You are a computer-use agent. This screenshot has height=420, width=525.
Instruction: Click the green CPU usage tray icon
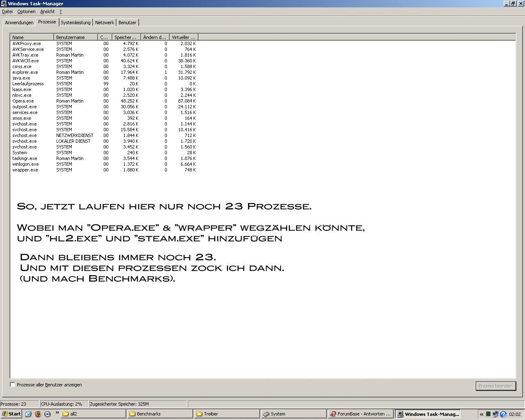tap(488, 414)
